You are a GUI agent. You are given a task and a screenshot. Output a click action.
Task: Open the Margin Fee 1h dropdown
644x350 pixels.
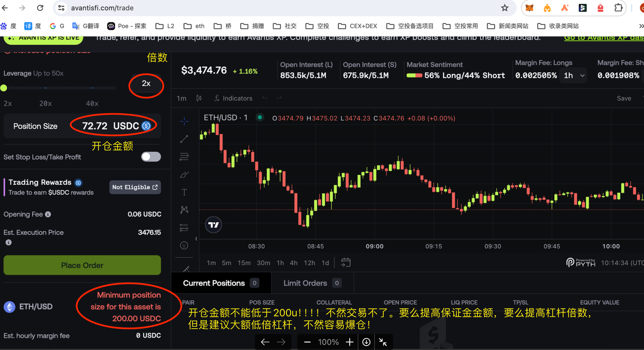tap(573, 75)
